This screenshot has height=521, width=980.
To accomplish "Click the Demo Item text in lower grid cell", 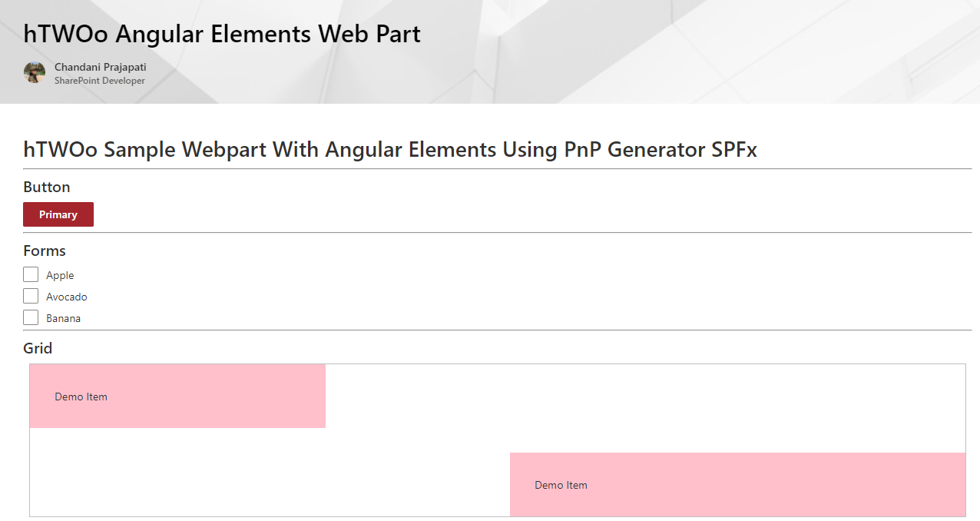I will coord(561,486).
